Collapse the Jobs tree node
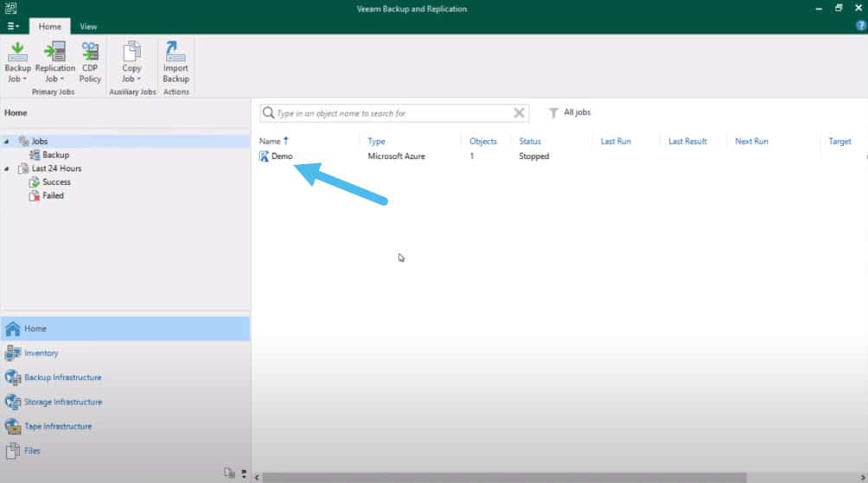Viewport: 868px width, 483px height. [x=7, y=142]
